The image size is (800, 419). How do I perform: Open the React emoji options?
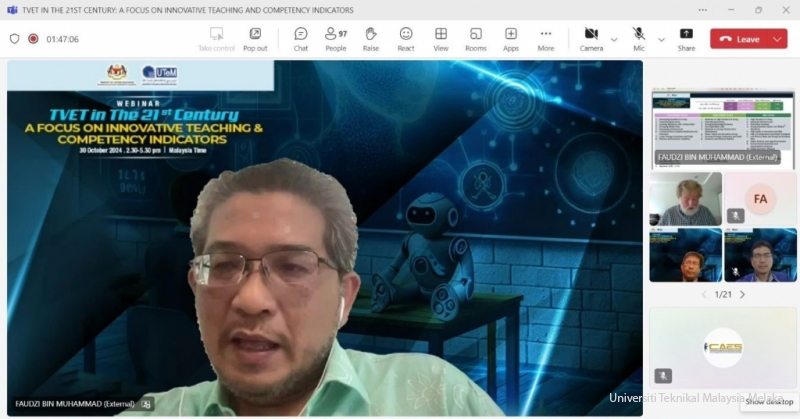click(406, 38)
